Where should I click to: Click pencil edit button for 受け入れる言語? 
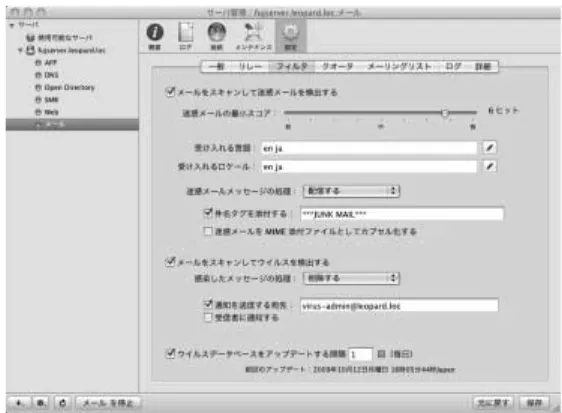click(490, 147)
